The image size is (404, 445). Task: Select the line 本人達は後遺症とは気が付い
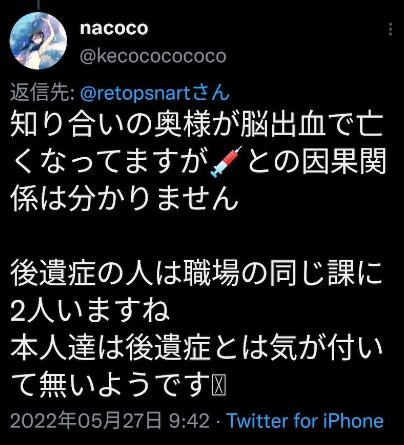tap(197, 348)
